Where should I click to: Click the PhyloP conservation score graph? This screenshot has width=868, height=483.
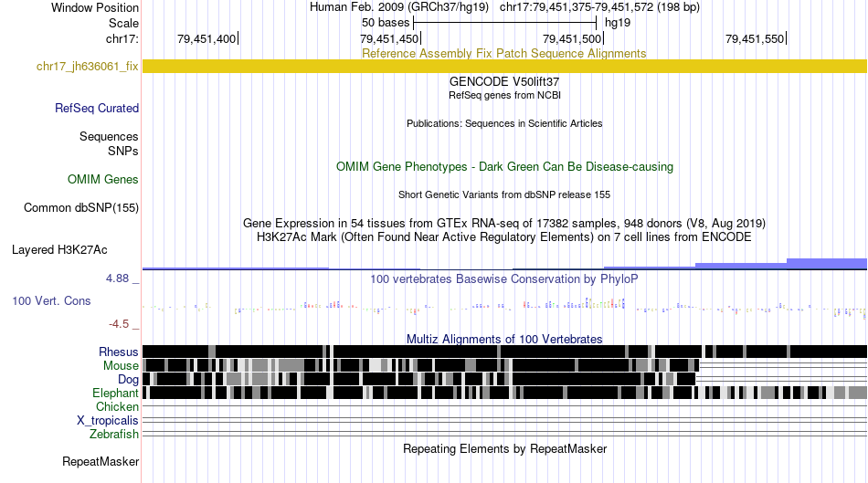(x=504, y=307)
